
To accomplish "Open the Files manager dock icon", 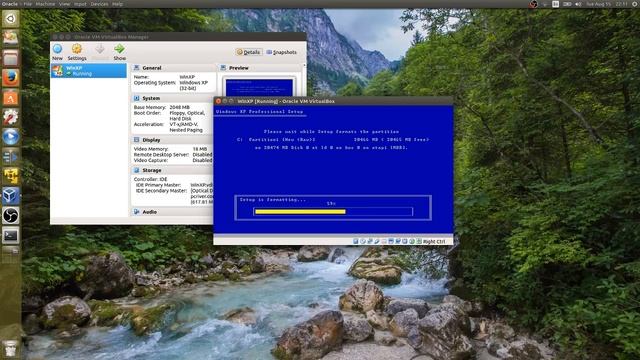I will pyautogui.click(x=11, y=58).
